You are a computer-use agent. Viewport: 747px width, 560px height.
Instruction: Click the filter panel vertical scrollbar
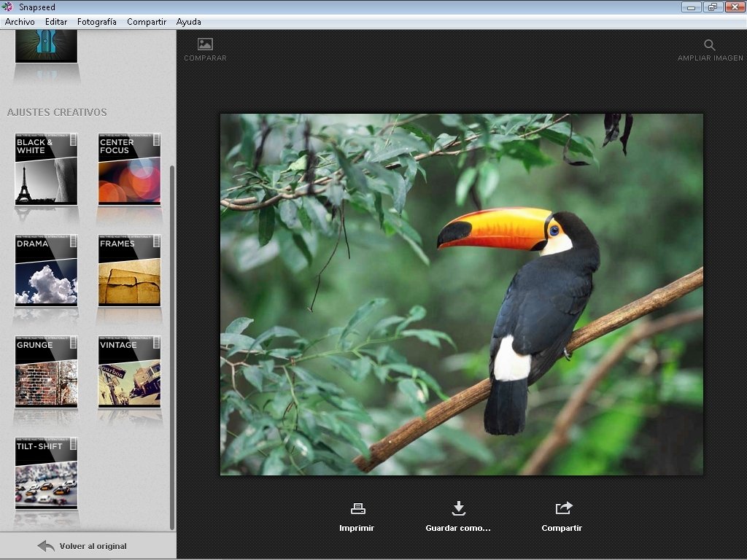(x=172, y=348)
